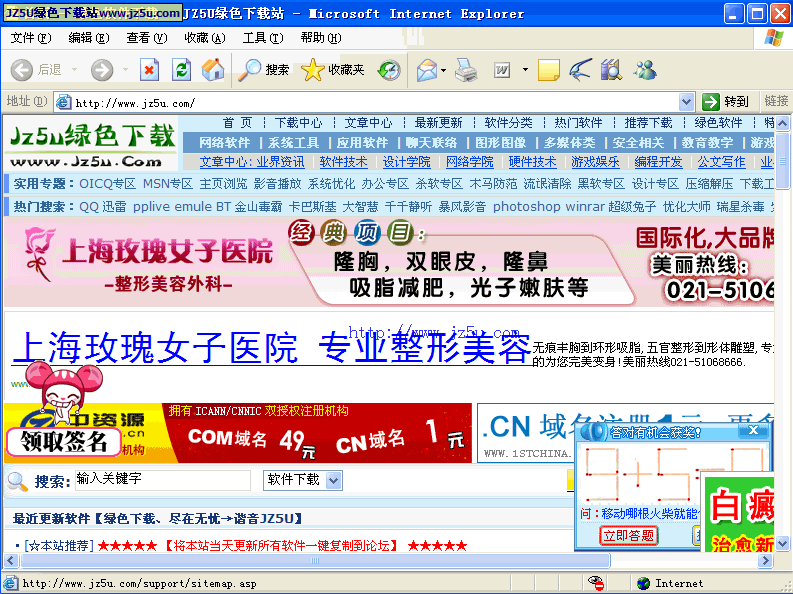Expand the Back button history dropdown

[74, 70]
